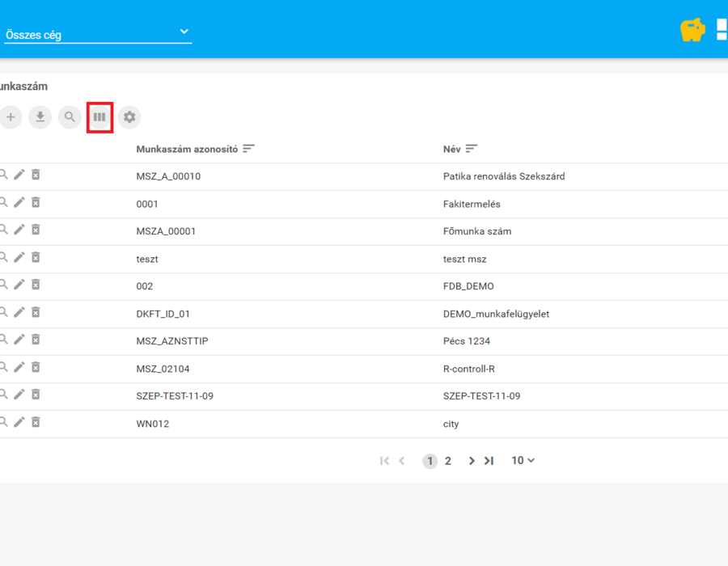The height and width of the screenshot is (566, 728).
Task: Click the add new Munkaszám plus icon
Action: [11, 117]
